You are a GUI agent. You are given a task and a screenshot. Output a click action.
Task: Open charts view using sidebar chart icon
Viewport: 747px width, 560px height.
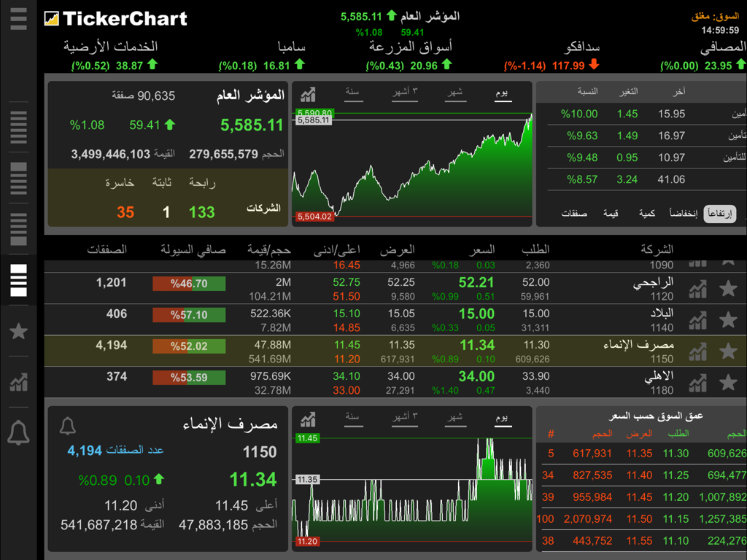click(x=18, y=381)
